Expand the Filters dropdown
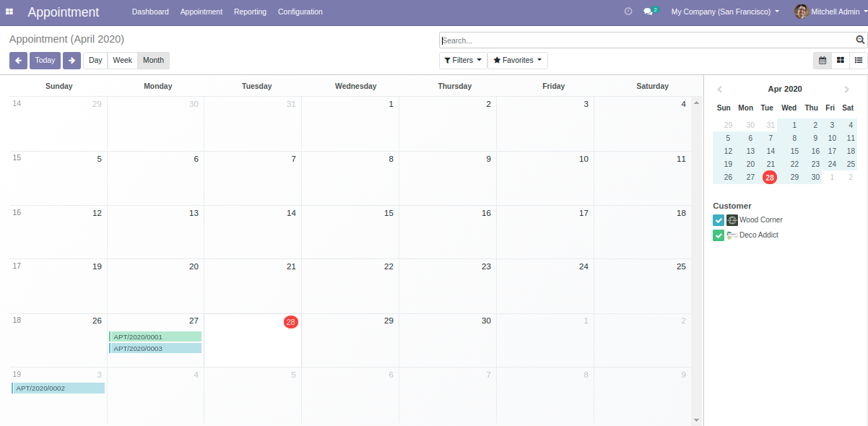Screen dimensions: 868x426 tap(462, 61)
